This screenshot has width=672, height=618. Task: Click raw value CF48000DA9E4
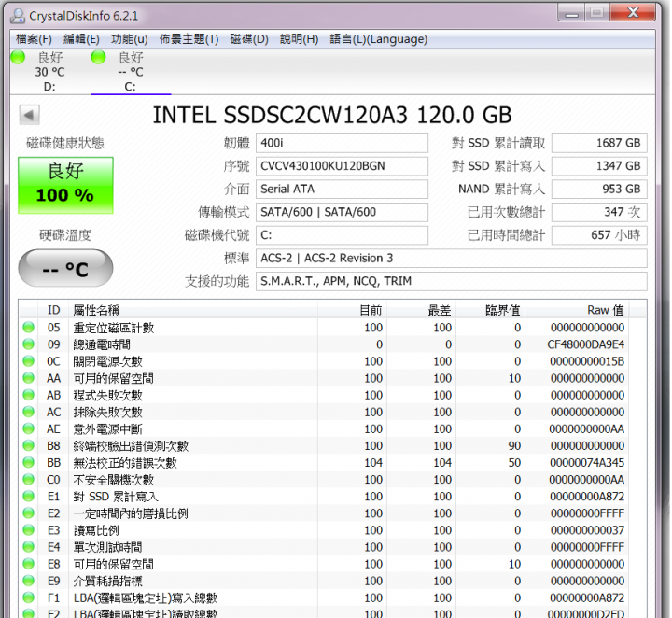[585, 344]
